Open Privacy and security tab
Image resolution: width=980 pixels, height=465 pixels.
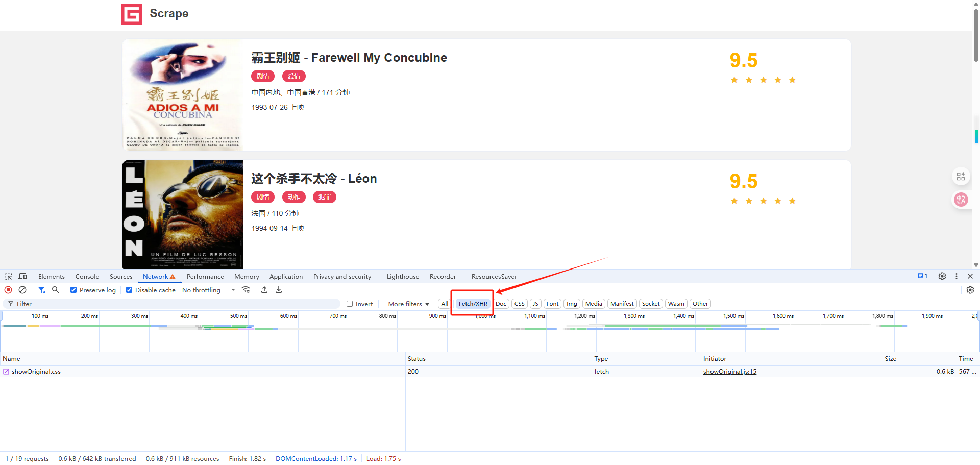tap(342, 276)
